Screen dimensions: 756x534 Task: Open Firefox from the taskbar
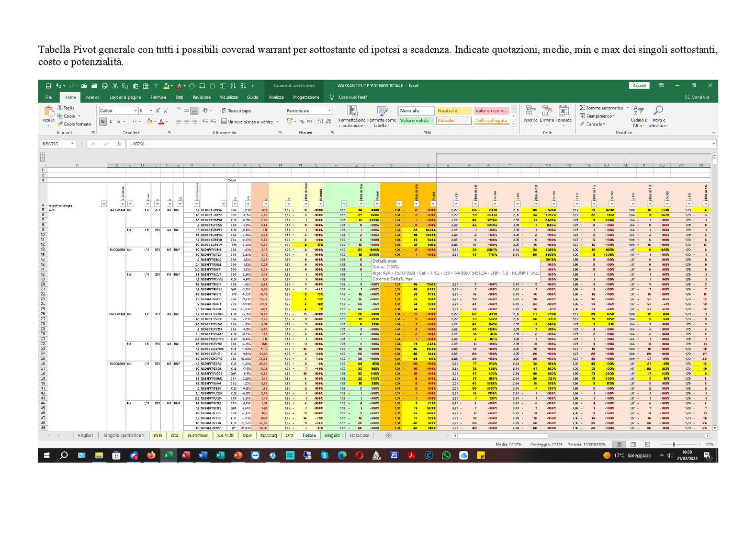click(151, 456)
